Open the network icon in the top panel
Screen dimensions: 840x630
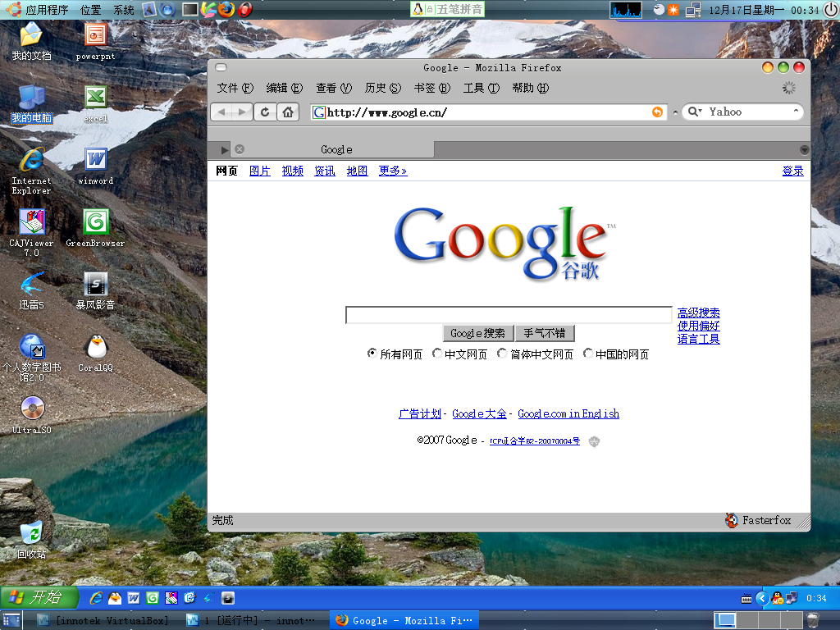[x=693, y=10]
